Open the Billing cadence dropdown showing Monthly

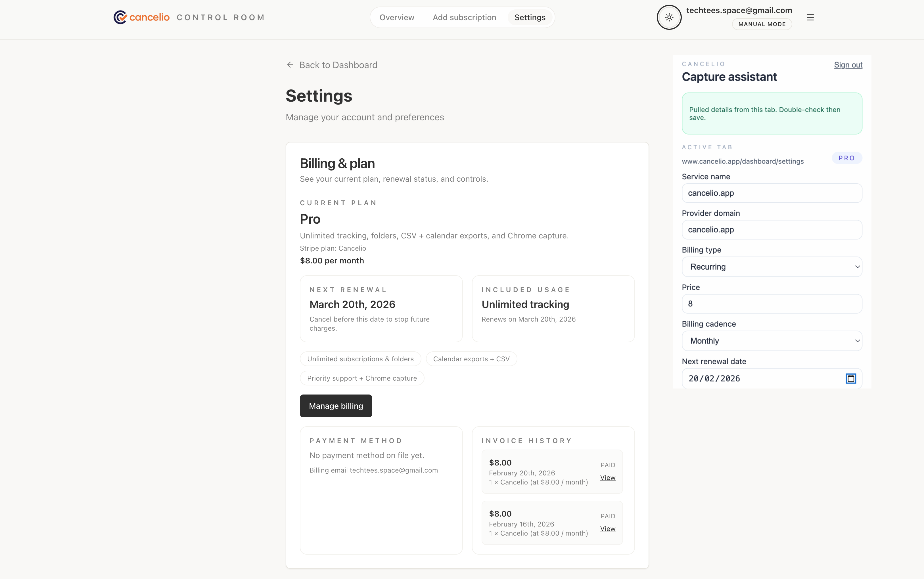coord(772,340)
